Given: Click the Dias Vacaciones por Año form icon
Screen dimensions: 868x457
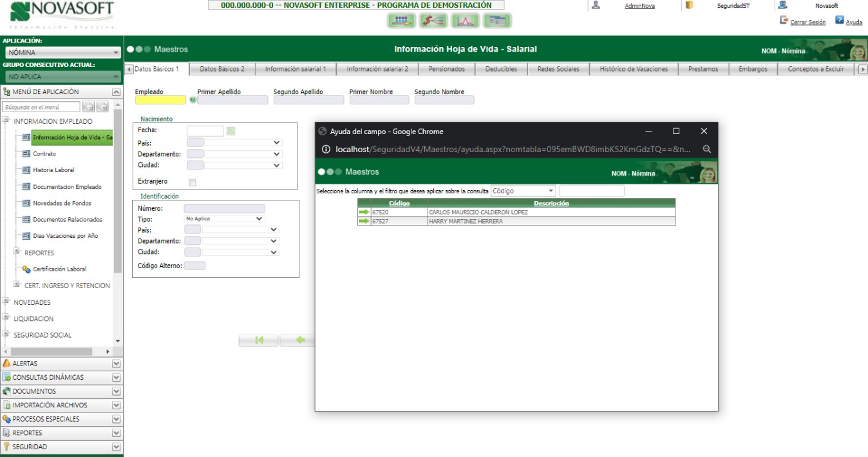Looking at the screenshot, I should [26, 236].
